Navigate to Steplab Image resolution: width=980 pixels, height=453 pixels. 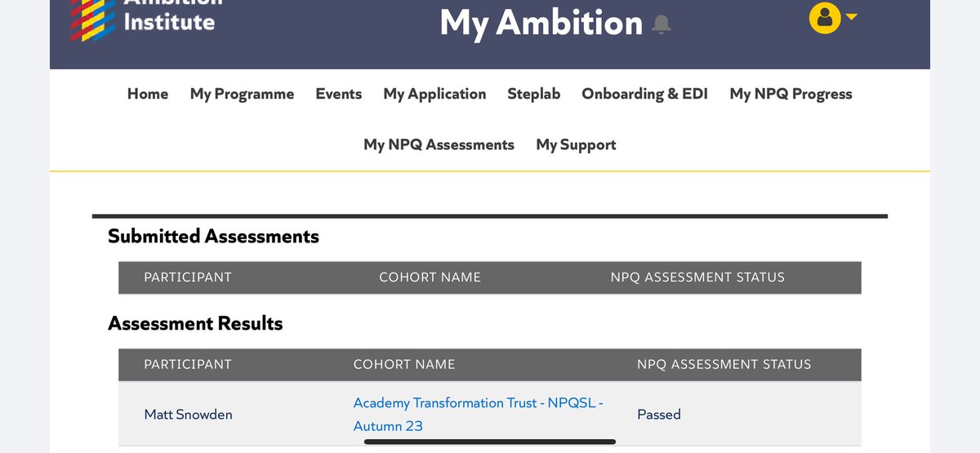(534, 94)
